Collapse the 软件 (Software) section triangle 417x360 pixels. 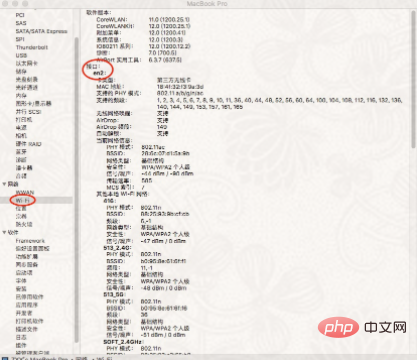[4, 232]
